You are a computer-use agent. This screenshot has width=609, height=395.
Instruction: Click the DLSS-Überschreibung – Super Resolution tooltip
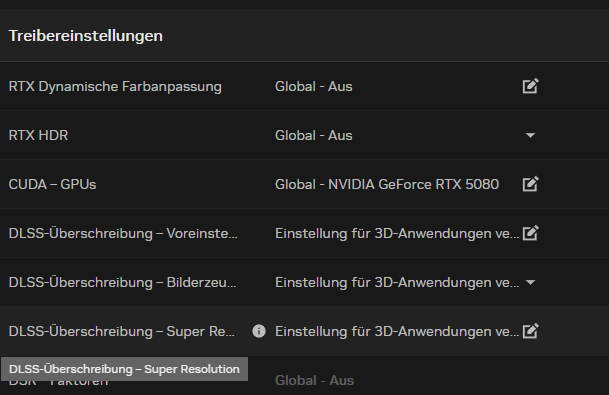pyautogui.click(x=124, y=369)
